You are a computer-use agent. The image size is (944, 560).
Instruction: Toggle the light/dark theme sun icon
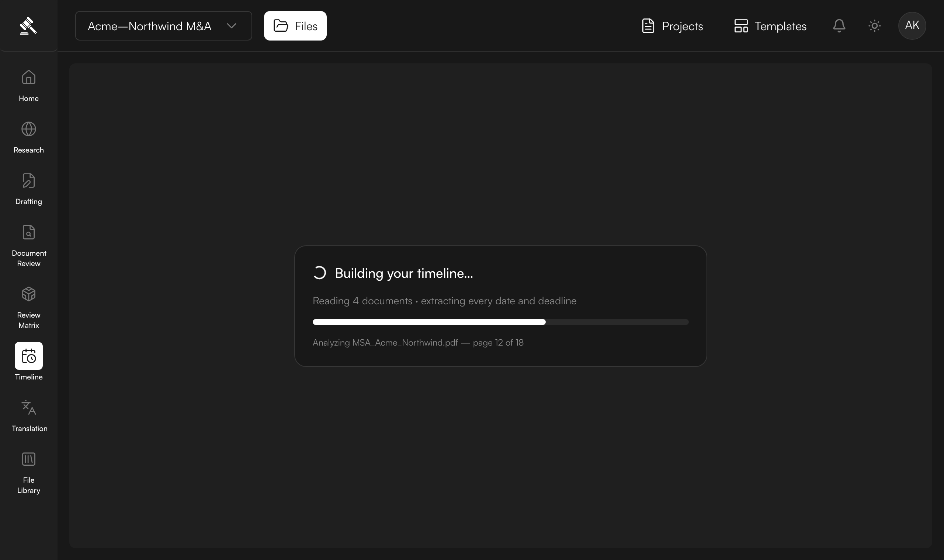click(x=875, y=26)
